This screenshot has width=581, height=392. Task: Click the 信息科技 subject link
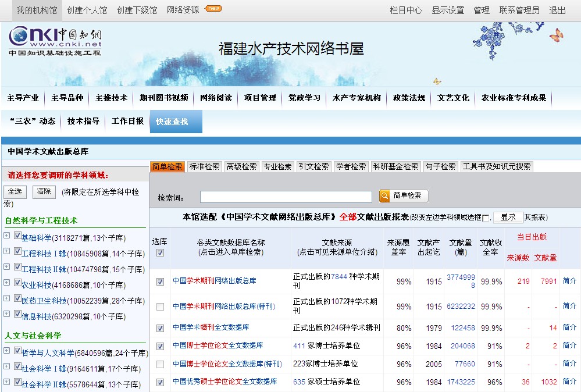(36, 317)
